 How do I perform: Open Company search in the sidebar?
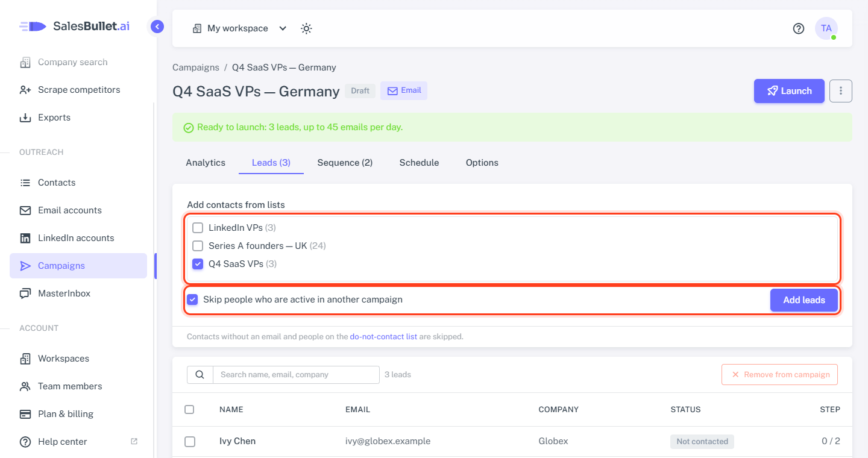point(78,62)
